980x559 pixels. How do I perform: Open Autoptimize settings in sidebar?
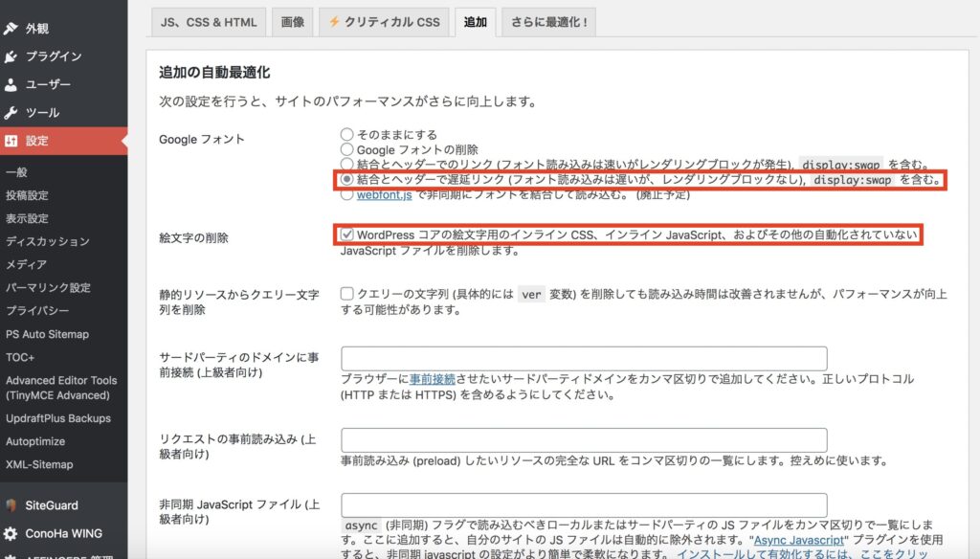coord(35,441)
